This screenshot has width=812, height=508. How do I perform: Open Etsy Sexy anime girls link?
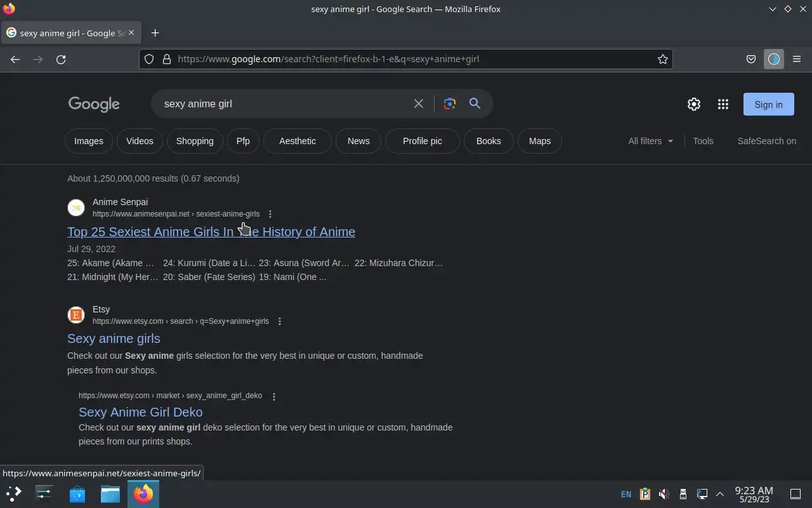(x=114, y=338)
